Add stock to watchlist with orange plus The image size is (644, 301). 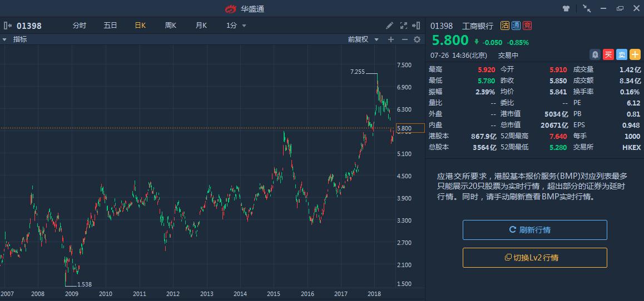point(635,54)
